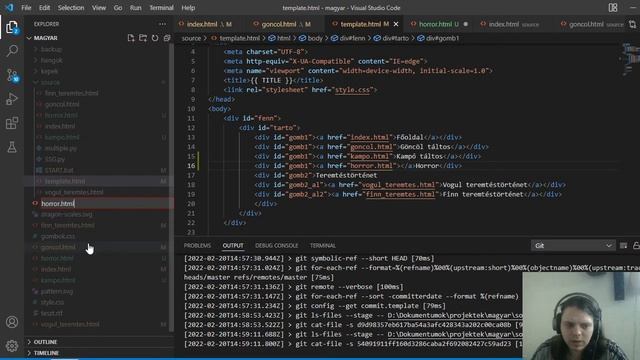Open the Extensions view
The width and height of the screenshot is (640, 360).
point(12,123)
